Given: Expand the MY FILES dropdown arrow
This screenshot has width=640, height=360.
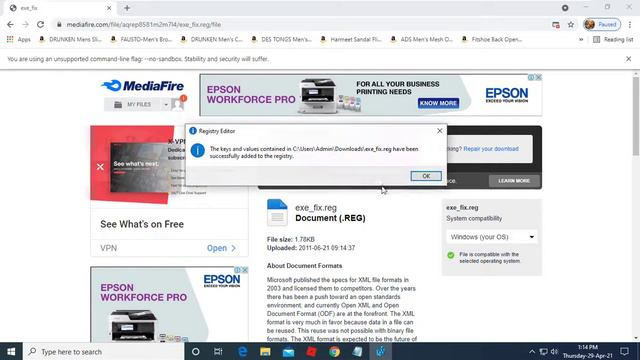Looking at the screenshot, I should [166, 104].
